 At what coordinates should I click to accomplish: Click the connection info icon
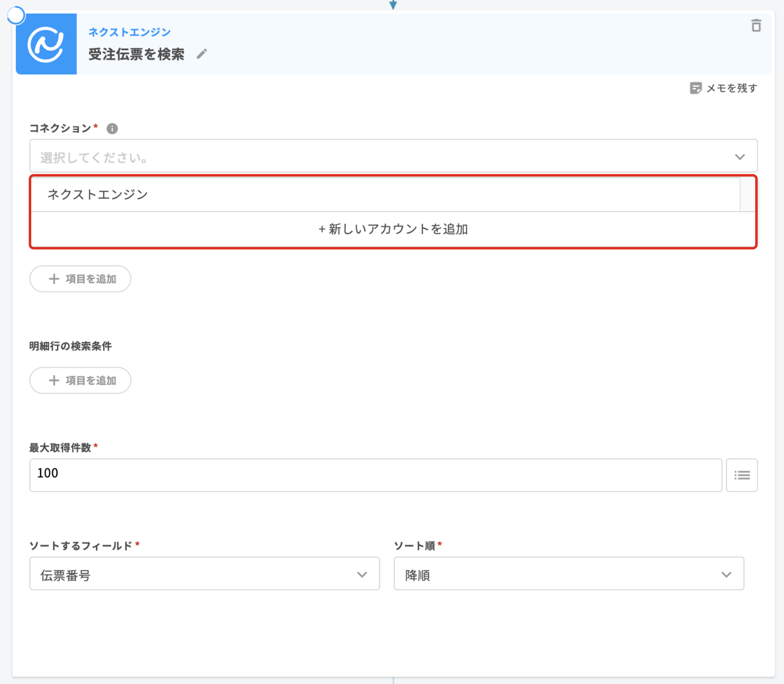click(x=112, y=129)
